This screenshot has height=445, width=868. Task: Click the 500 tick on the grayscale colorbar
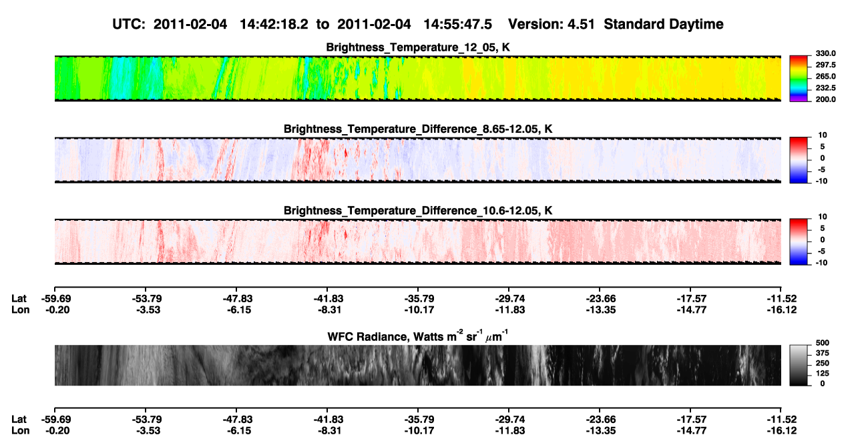pos(823,342)
